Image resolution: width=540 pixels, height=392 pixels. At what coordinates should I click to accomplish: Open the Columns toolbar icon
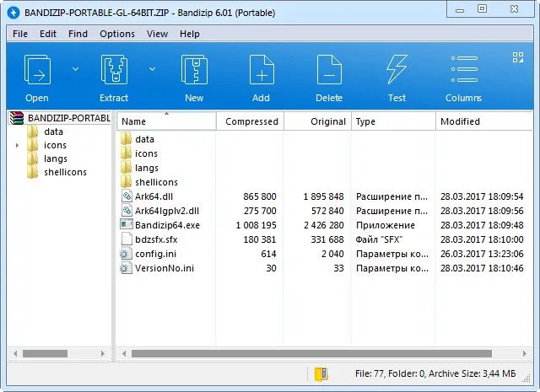[x=464, y=69]
